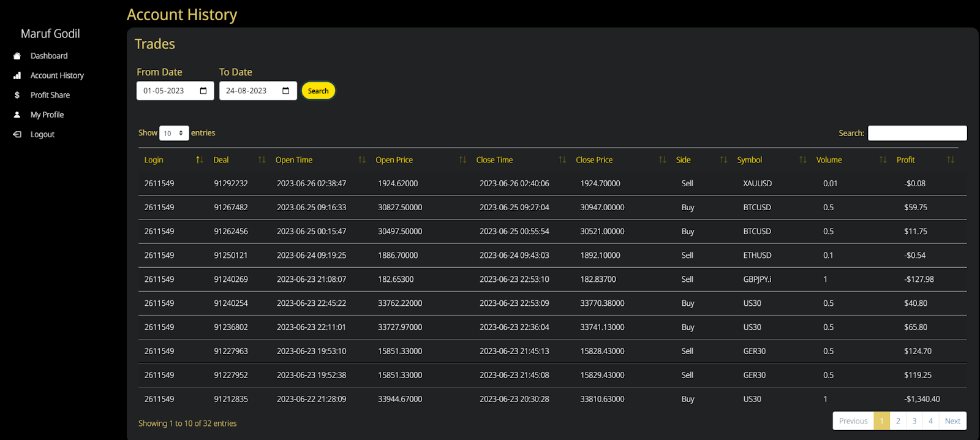The height and width of the screenshot is (440, 980).
Task: Click Showing 1 to 10 of 32 entries
Action: tap(187, 423)
